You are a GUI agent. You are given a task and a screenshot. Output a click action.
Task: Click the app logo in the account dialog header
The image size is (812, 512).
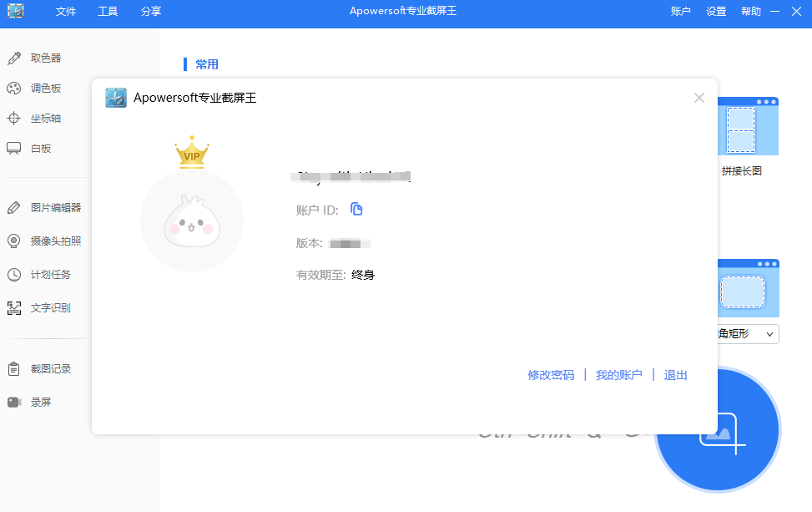116,98
